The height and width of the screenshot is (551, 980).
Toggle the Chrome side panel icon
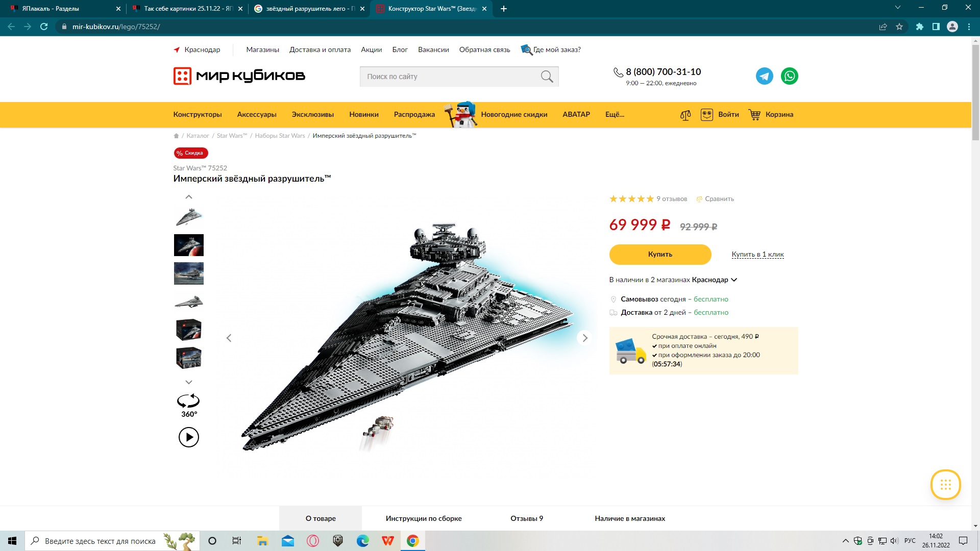click(x=936, y=27)
